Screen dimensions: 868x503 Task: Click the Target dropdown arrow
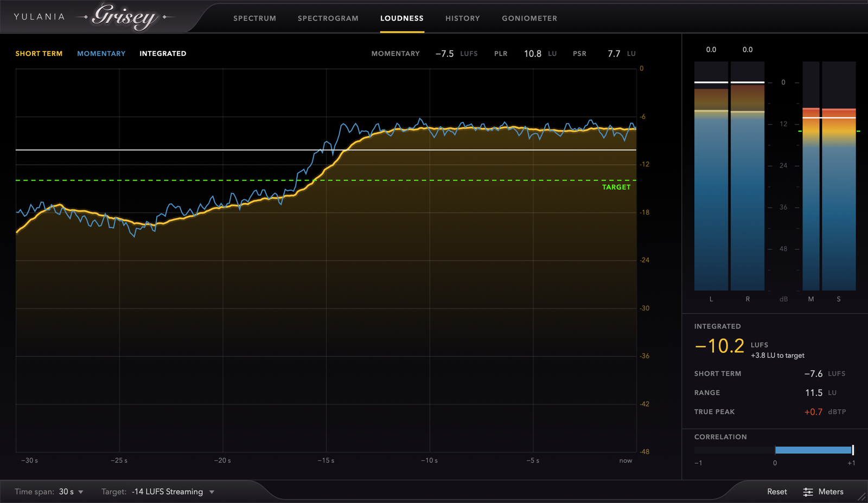(212, 492)
